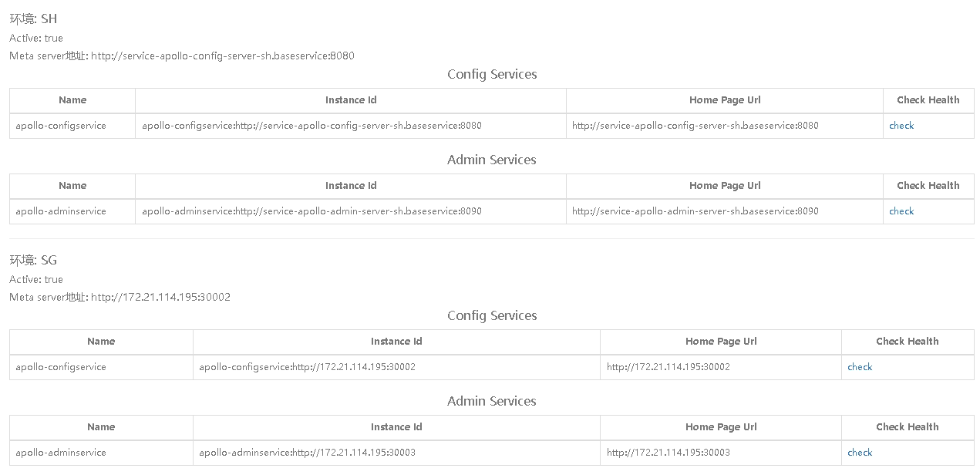Click check link for SG apollo-adminservice

click(859, 453)
